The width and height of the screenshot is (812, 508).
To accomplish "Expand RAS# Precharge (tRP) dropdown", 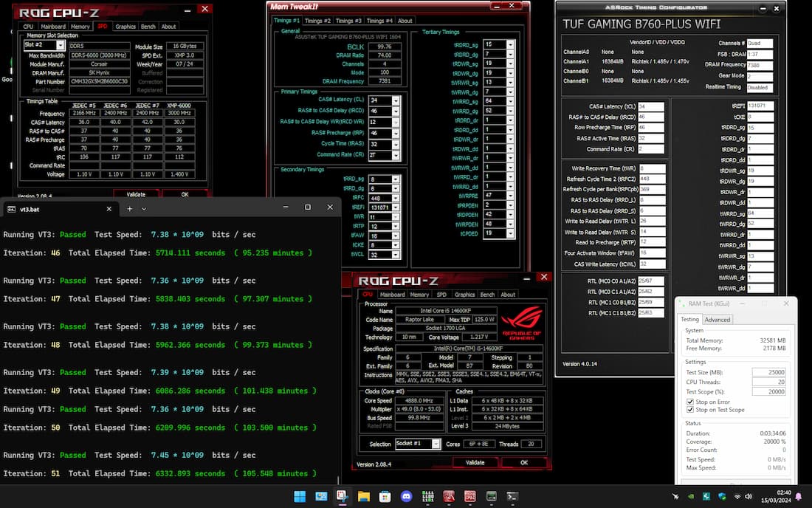I will tap(396, 134).
